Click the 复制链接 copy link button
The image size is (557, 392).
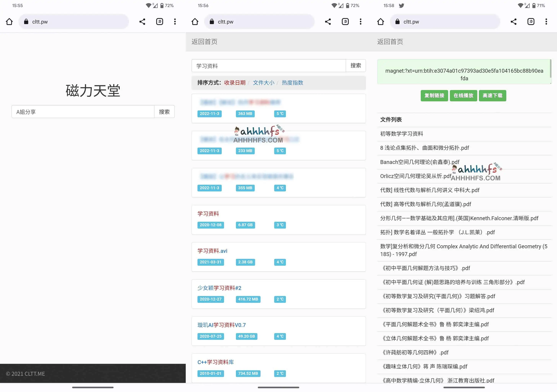pos(434,96)
